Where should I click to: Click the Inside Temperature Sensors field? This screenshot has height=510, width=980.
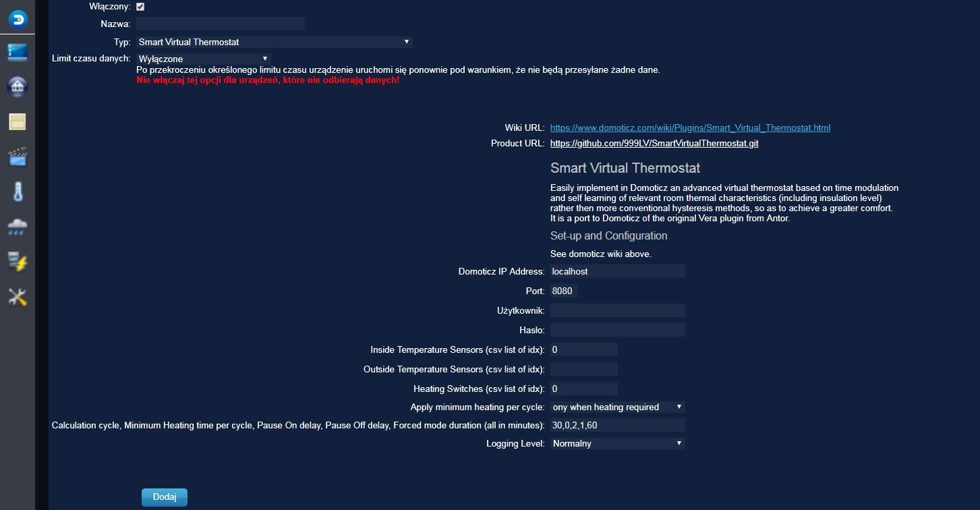point(584,349)
